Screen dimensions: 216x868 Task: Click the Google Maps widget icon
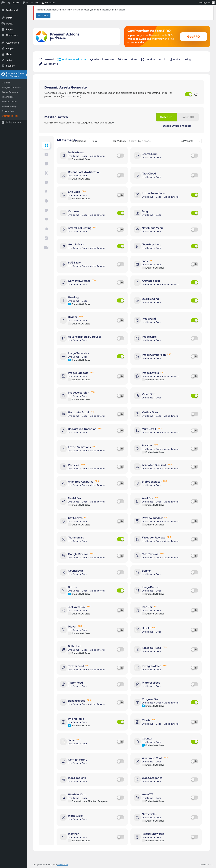[63, 246]
